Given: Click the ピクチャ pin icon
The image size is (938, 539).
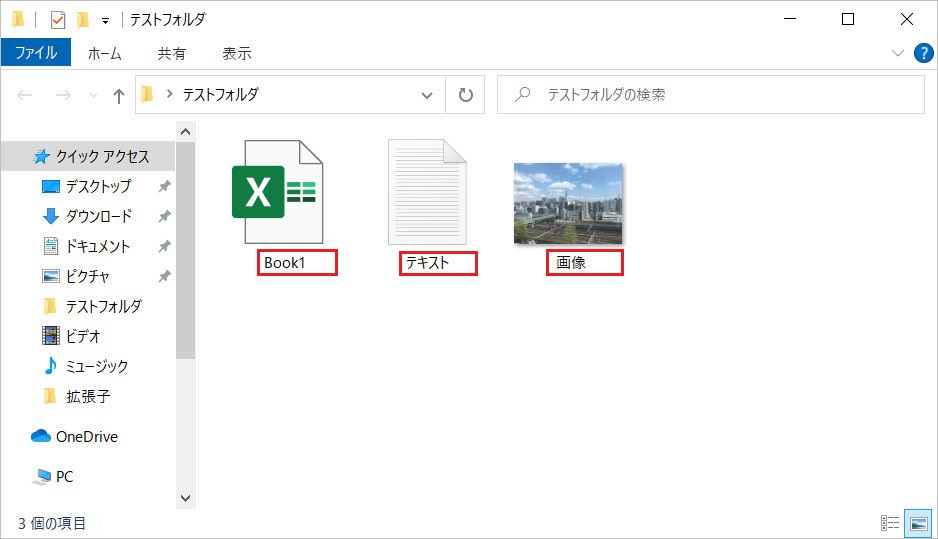Looking at the screenshot, I should pyautogui.click(x=164, y=276).
